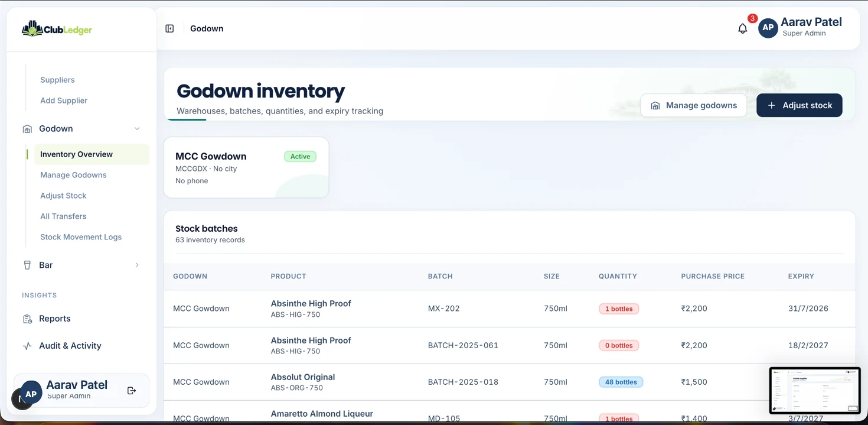Select Inventory Overview in the sidebar
This screenshot has width=868, height=425.
[x=92, y=154]
